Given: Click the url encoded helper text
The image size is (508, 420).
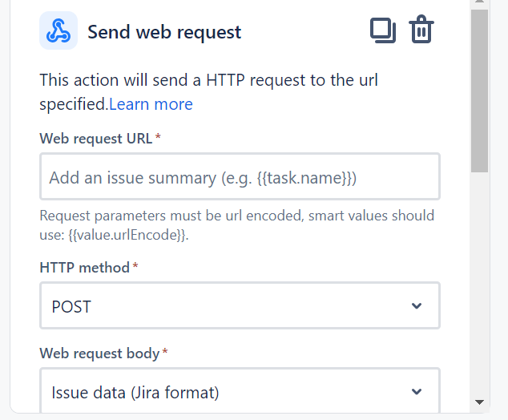Looking at the screenshot, I should (x=237, y=225).
